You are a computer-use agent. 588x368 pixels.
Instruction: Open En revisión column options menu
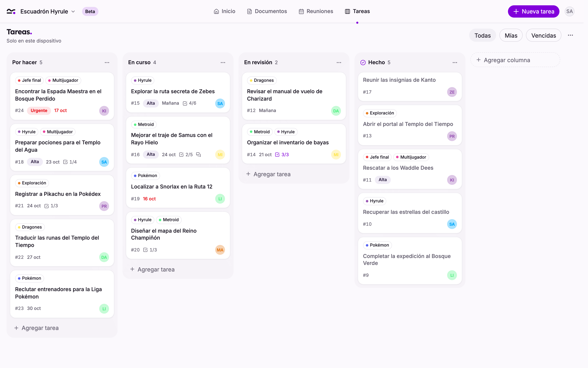click(339, 63)
